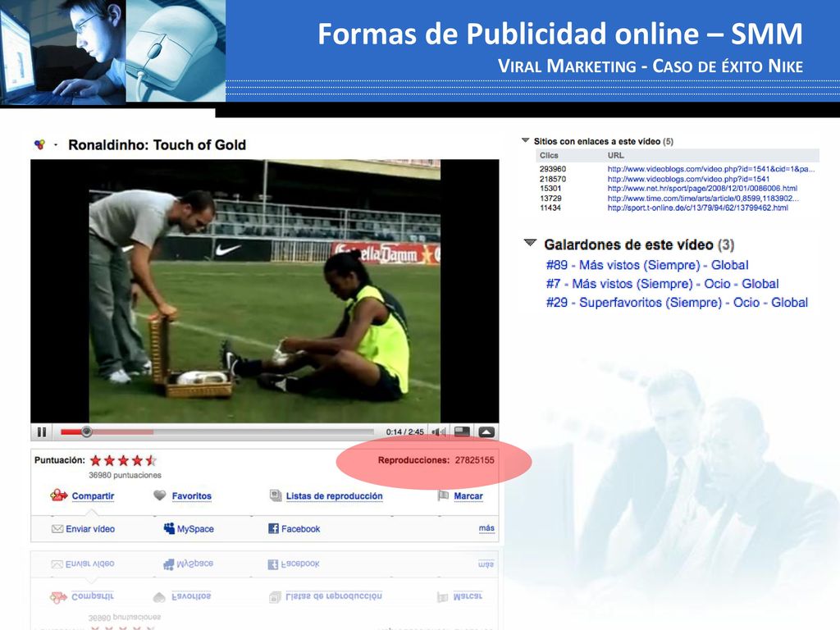Share to MySpace link
This screenshot has height=630, width=840.
tap(195, 529)
